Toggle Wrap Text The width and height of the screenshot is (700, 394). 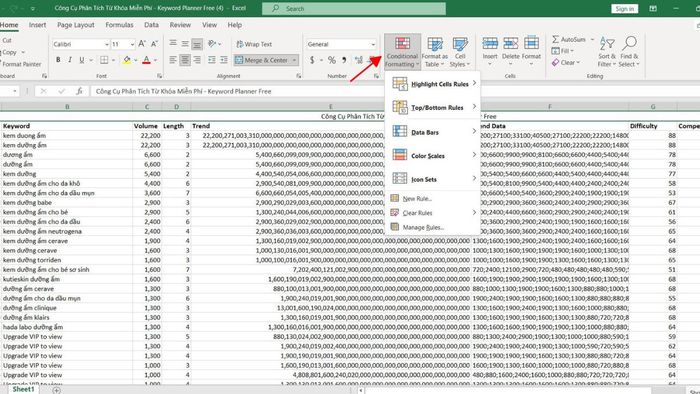coord(254,44)
